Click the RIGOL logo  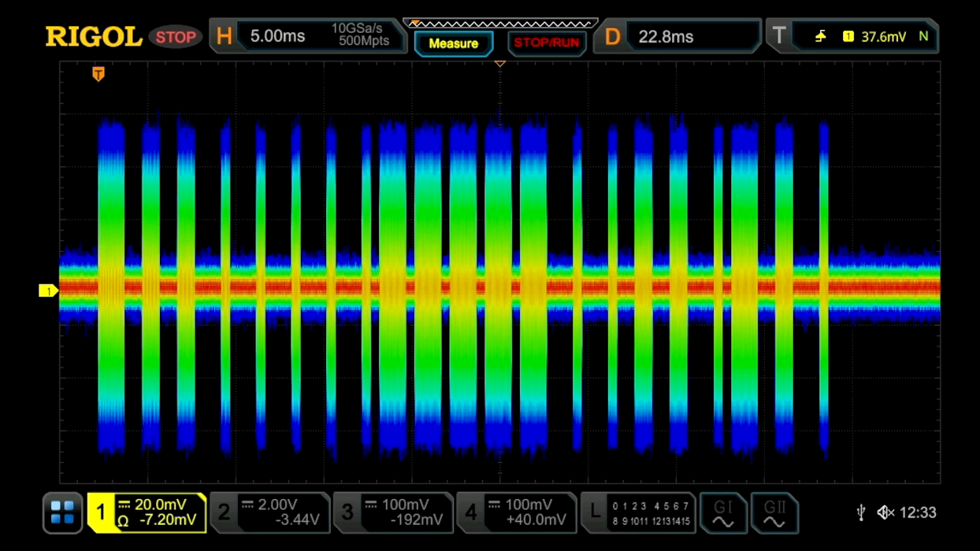[93, 36]
